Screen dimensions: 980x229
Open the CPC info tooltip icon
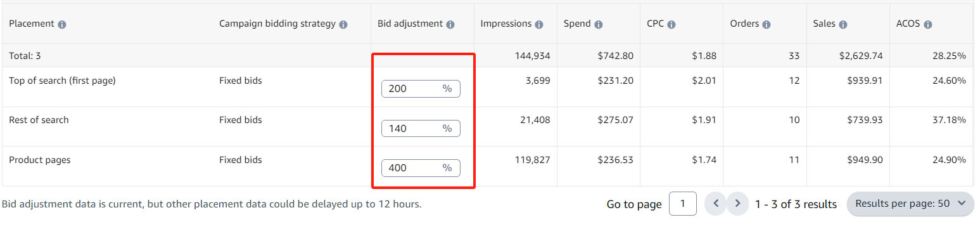[671, 25]
